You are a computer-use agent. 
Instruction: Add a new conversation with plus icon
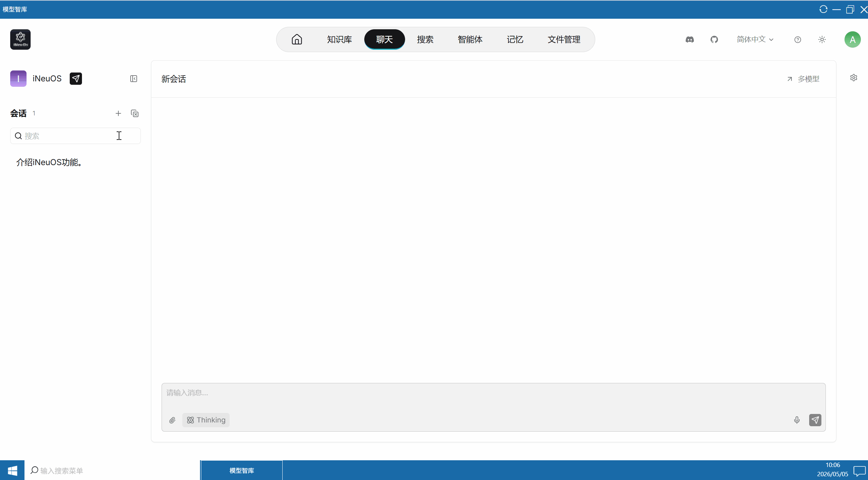tap(118, 113)
